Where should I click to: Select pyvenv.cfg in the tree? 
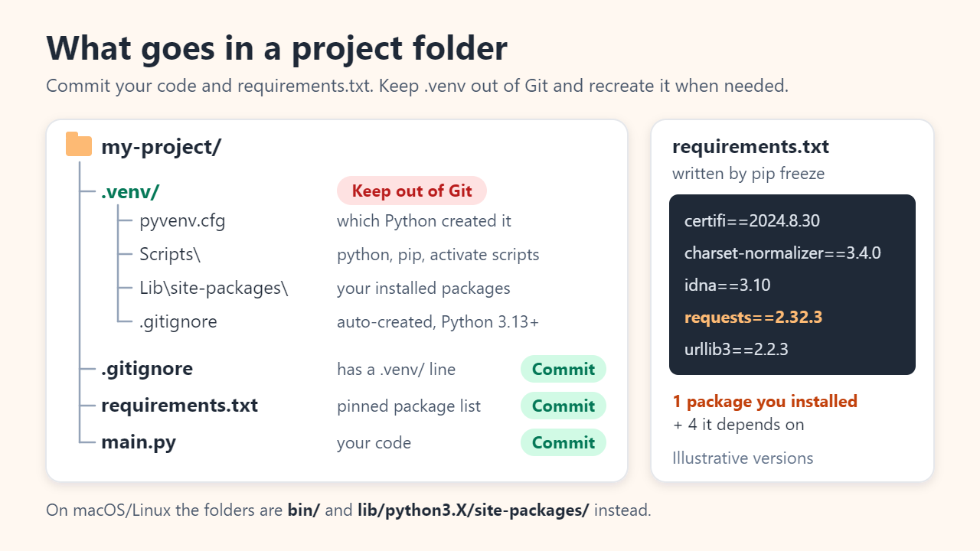[x=182, y=221]
